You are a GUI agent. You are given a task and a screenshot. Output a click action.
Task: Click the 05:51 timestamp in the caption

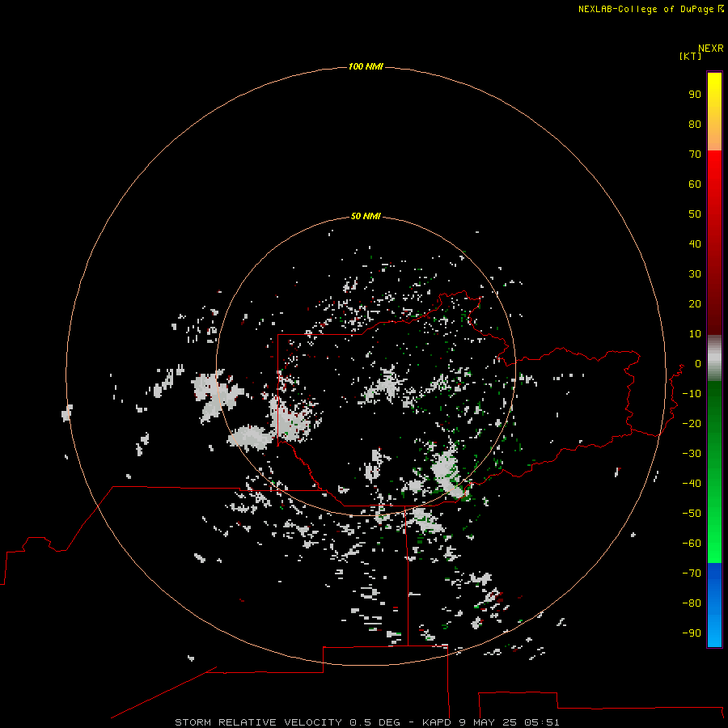[542, 722]
